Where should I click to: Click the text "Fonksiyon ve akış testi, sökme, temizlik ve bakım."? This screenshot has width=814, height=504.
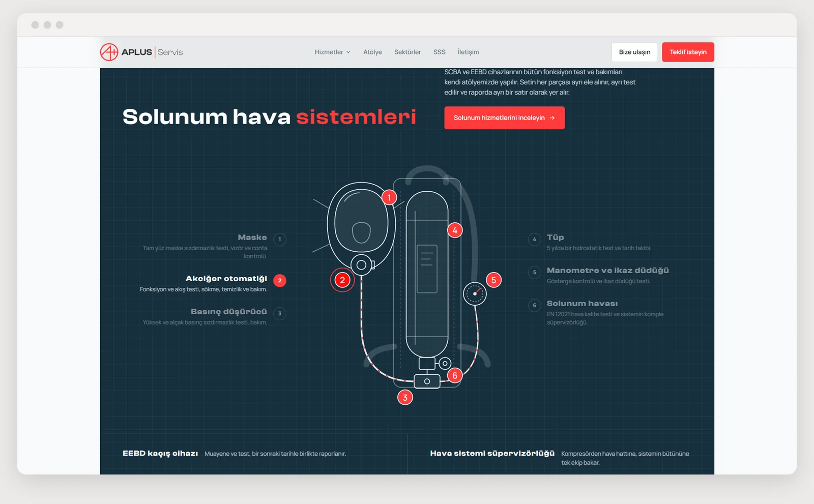pyautogui.click(x=203, y=289)
